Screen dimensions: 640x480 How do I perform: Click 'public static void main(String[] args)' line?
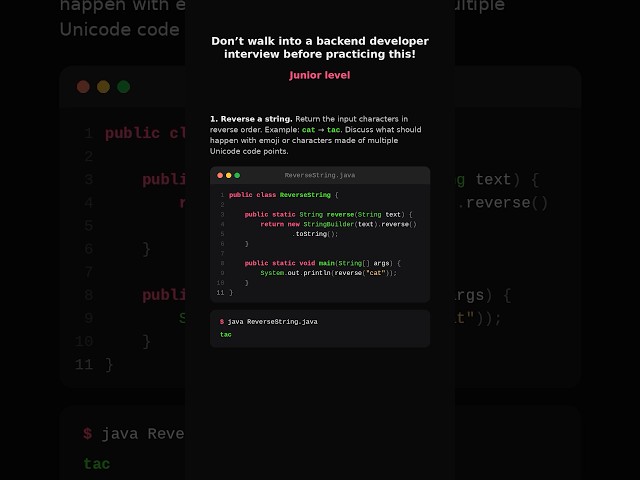coord(322,263)
